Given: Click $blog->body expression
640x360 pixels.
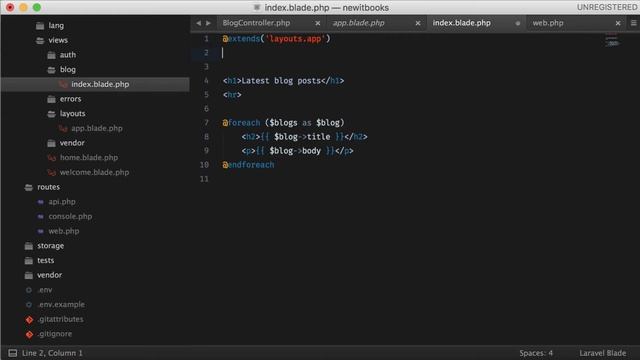Looking at the screenshot, I should pyautogui.click(x=295, y=151).
